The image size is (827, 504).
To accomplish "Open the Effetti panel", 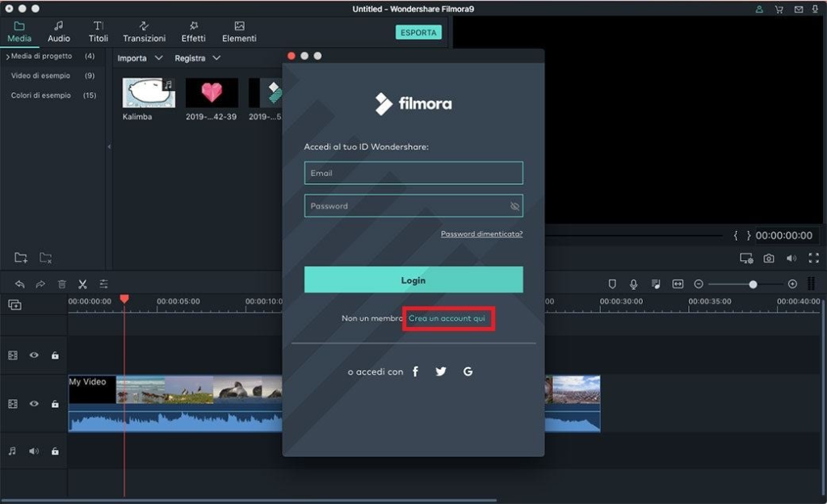I will click(x=193, y=32).
